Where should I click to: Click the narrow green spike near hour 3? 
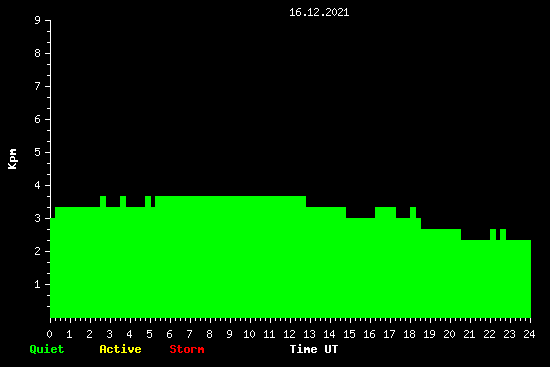click(103, 201)
